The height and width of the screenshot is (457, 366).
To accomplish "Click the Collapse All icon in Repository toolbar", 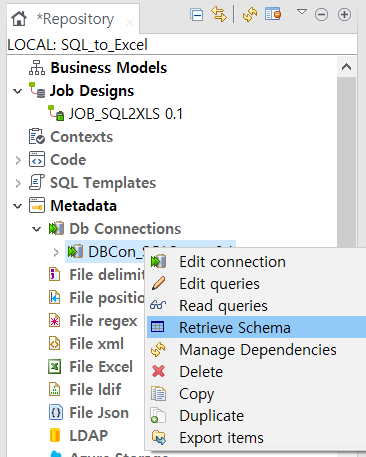I will point(197,15).
